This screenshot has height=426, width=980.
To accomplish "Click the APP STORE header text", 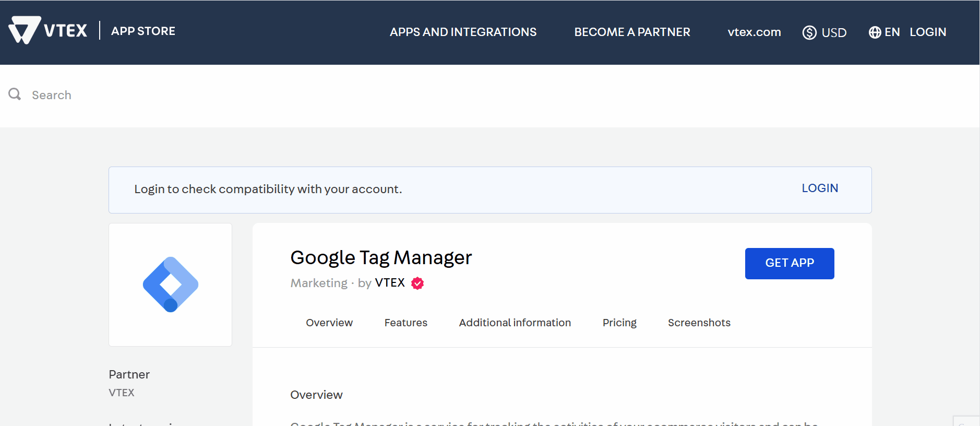I will (143, 31).
